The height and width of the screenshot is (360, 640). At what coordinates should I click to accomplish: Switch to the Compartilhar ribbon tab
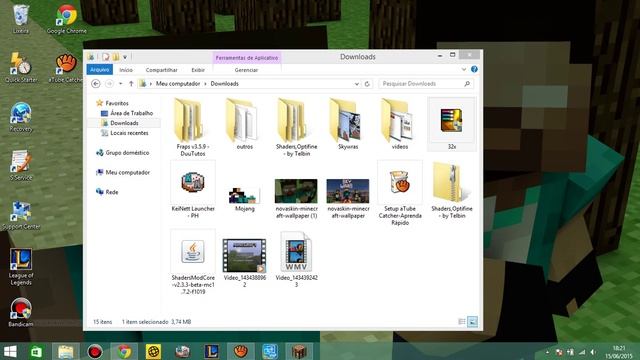pyautogui.click(x=161, y=70)
